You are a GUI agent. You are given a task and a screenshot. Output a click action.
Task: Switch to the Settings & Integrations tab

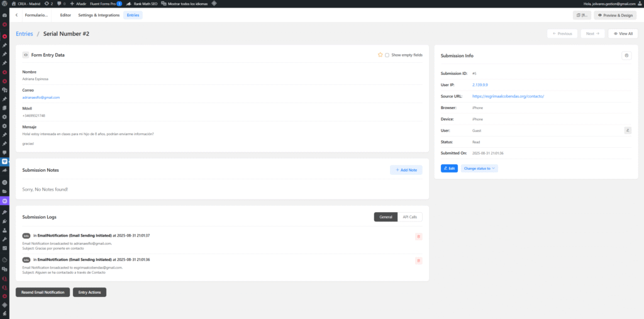[x=99, y=14]
